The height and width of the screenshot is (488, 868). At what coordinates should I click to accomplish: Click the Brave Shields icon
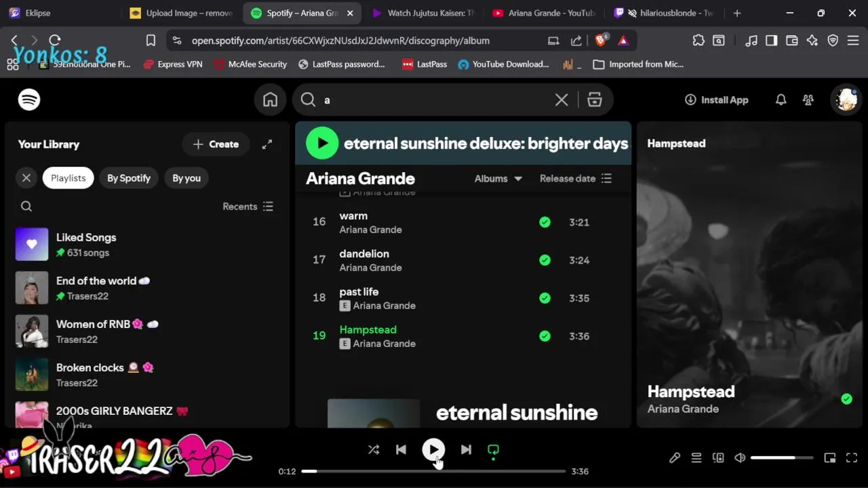(x=600, y=41)
